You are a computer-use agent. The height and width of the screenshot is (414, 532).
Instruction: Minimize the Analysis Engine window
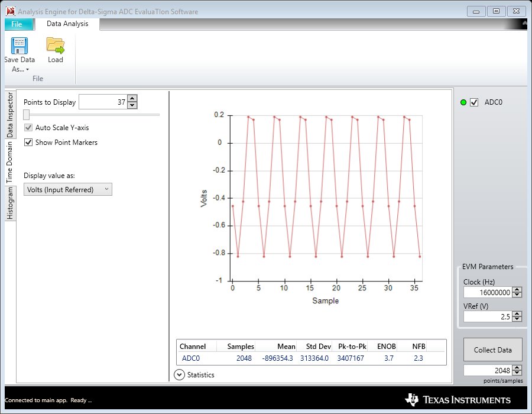click(476, 11)
